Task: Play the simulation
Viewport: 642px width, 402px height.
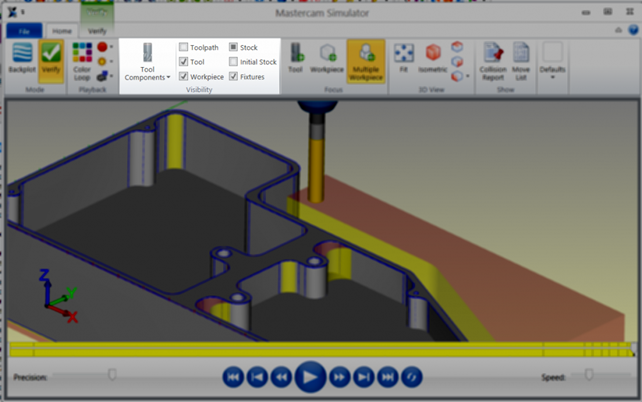Action: 310,377
